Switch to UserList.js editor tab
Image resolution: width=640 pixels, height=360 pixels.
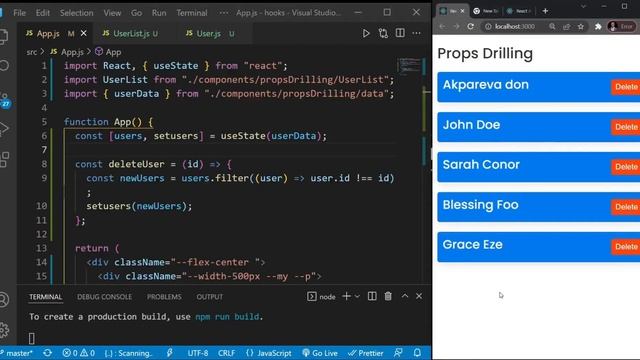tap(131, 33)
